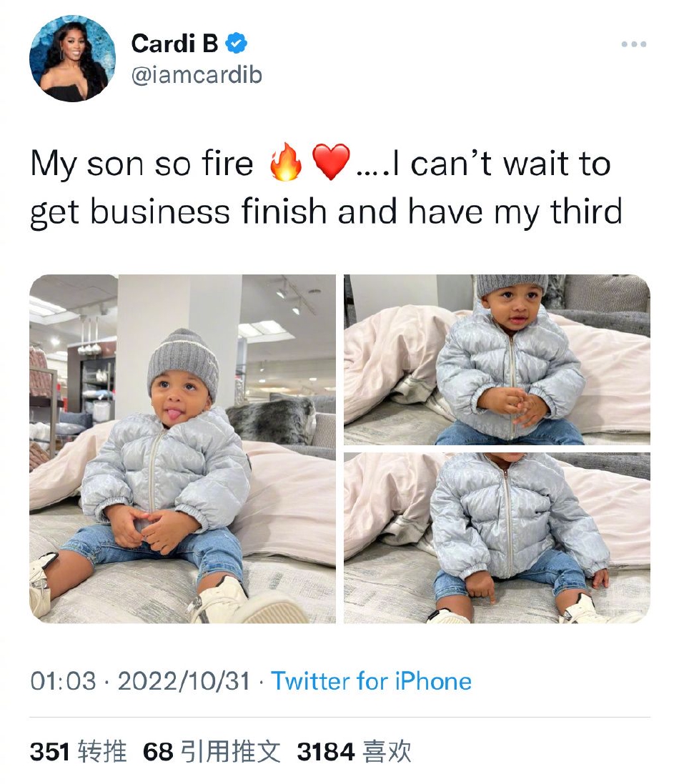The image size is (679, 784).
Task: Open the bottom-right photo of the baby's jacket
Action: [497, 537]
